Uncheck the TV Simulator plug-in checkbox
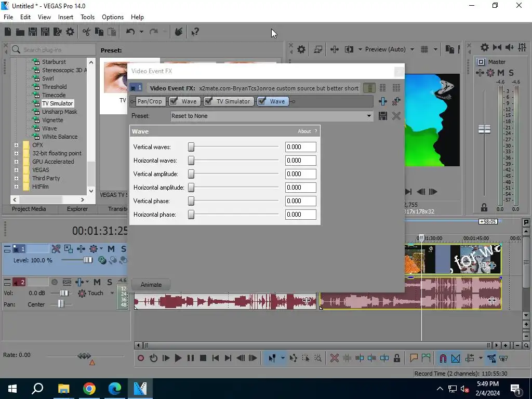 (x=208, y=101)
